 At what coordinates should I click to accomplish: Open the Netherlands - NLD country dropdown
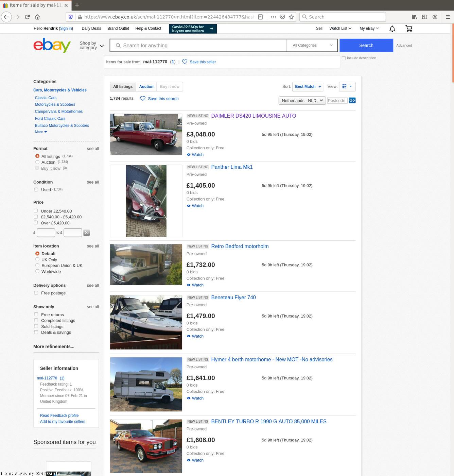(x=302, y=101)
